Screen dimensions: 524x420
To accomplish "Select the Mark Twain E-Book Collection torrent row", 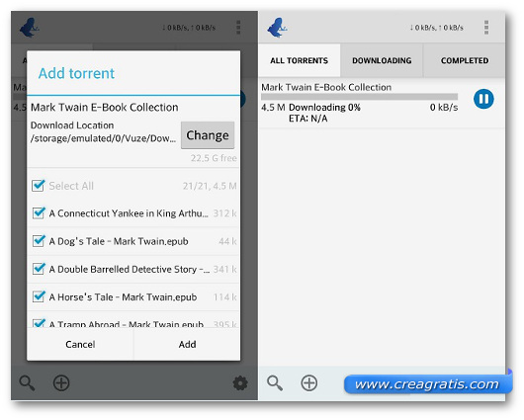I will [x=382, y=103].
